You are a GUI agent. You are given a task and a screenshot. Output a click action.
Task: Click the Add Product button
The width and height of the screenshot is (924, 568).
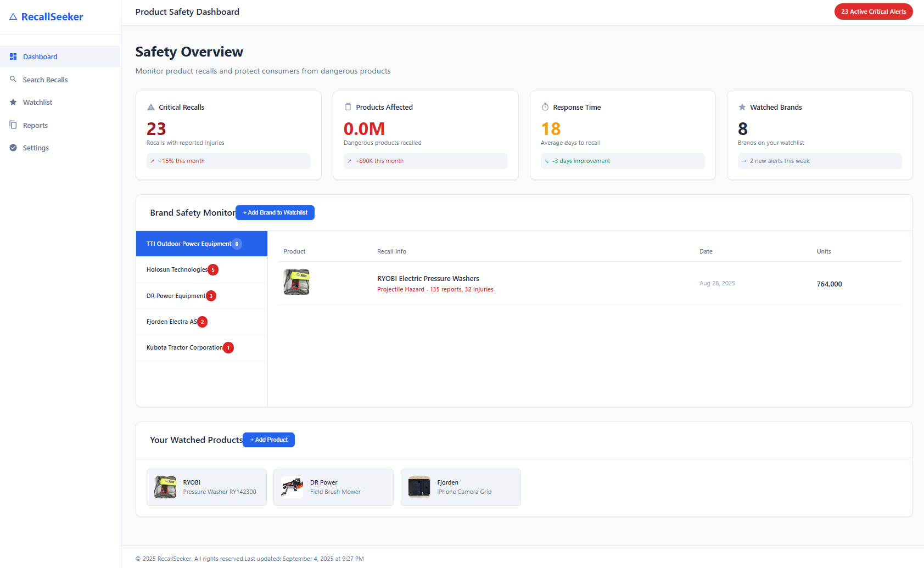(268, 440)
